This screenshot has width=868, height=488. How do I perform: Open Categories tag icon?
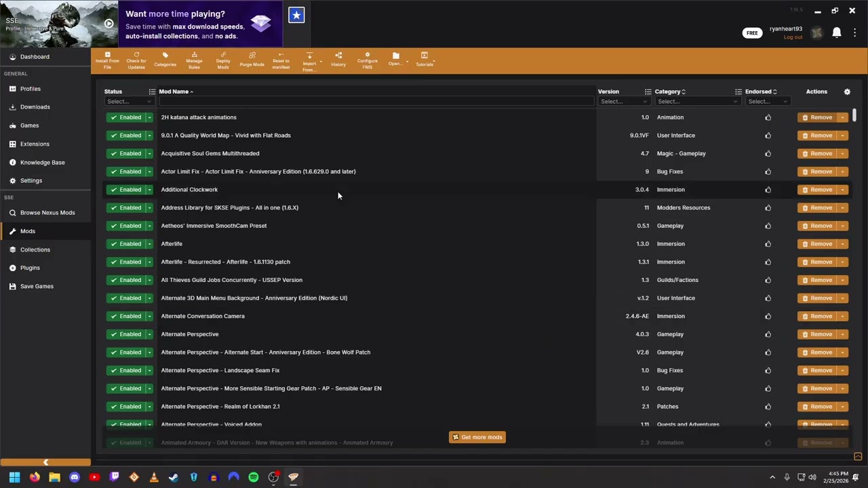[165, 55]
